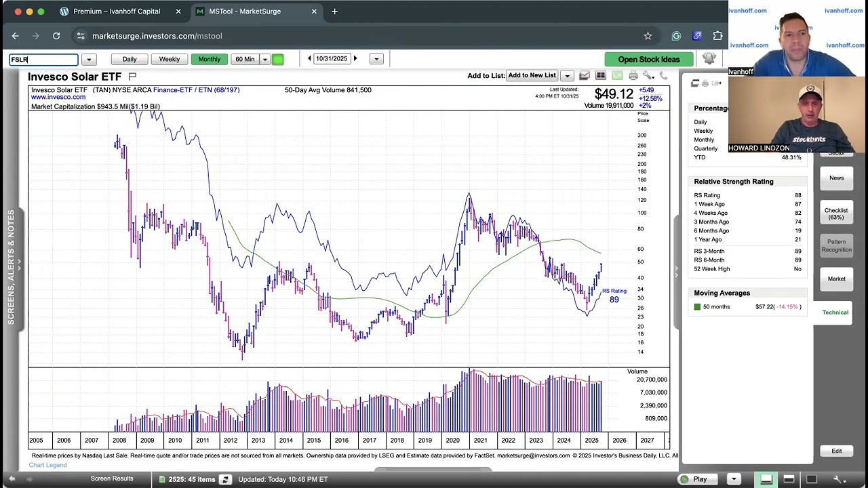The height and width of the screenshot is (488, 868).
Task: View site information icon in address bar
Action: pyautogui.click(x=81, y=36)
